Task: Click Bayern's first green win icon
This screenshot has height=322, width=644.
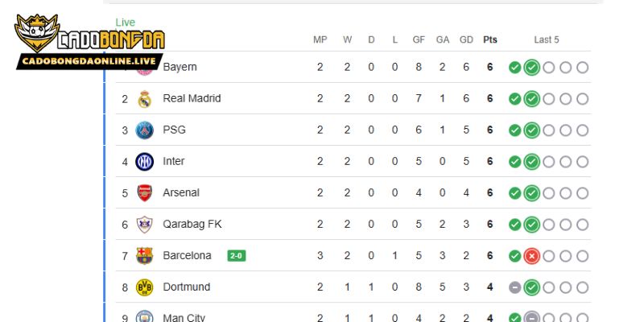Action: click(x=514, y=68)
